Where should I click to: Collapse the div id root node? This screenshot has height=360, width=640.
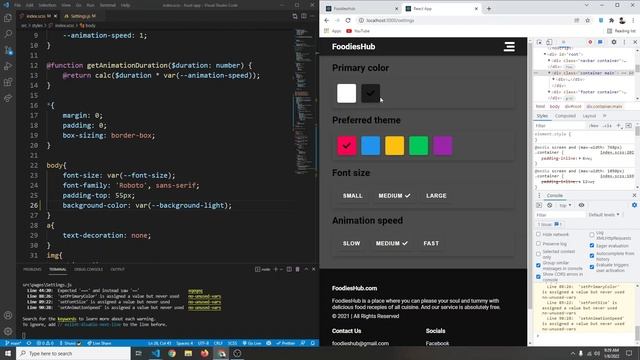(545, 54)
